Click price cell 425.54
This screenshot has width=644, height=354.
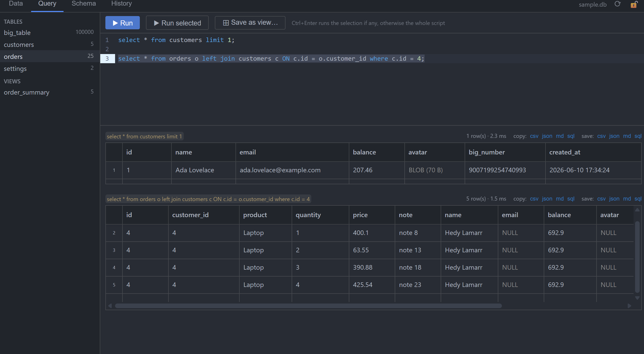pyautogui.click(x=372, y=285)
